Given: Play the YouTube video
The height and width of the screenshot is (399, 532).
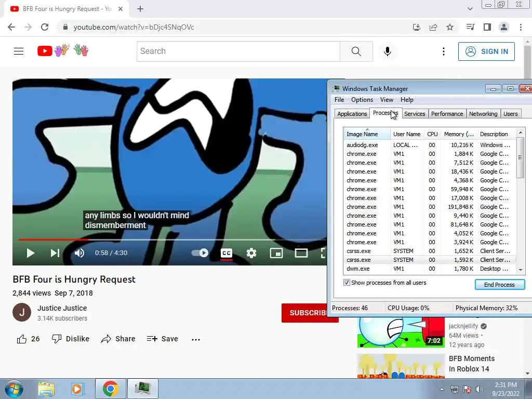Looking at the screenshot, I should [x=31, y=253].
